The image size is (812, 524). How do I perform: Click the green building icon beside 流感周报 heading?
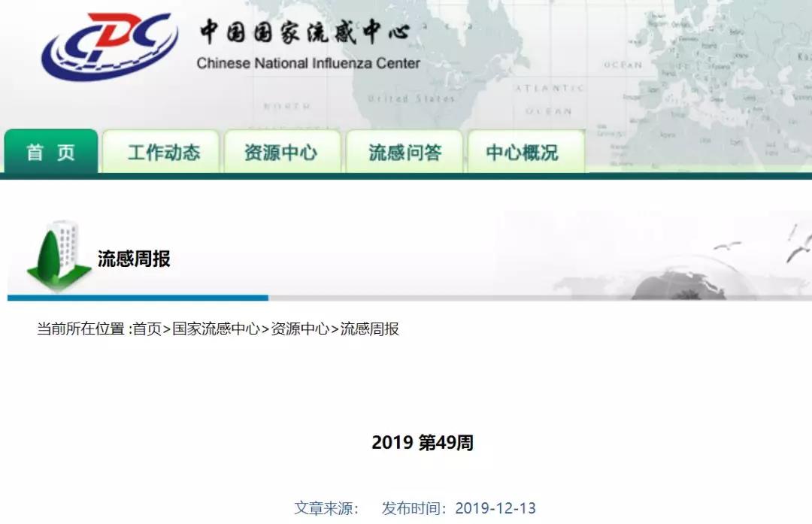[x=59, y=257]
